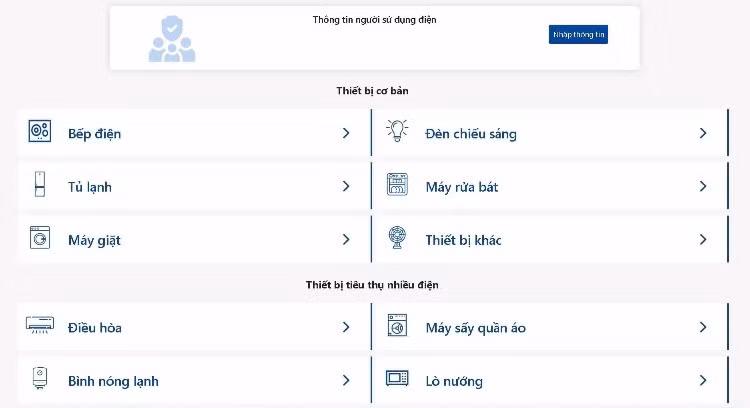The width and height of the screenshot is (750, 408).
Task: Select the Đèn chiếu sáng label
Action: (471, 134)
